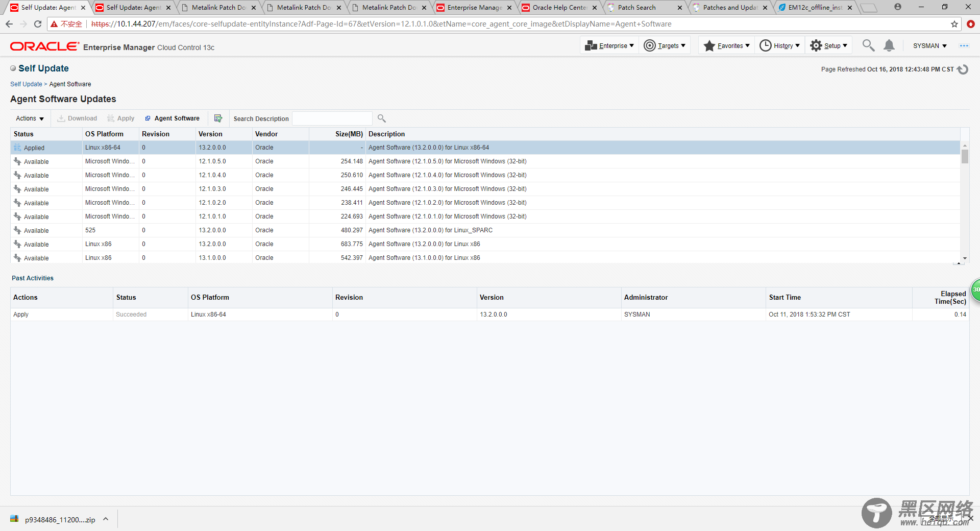Click Available icon for 12.1.0.5.0 row
This screenshot has height=531, width=980.
coord(17,161)
